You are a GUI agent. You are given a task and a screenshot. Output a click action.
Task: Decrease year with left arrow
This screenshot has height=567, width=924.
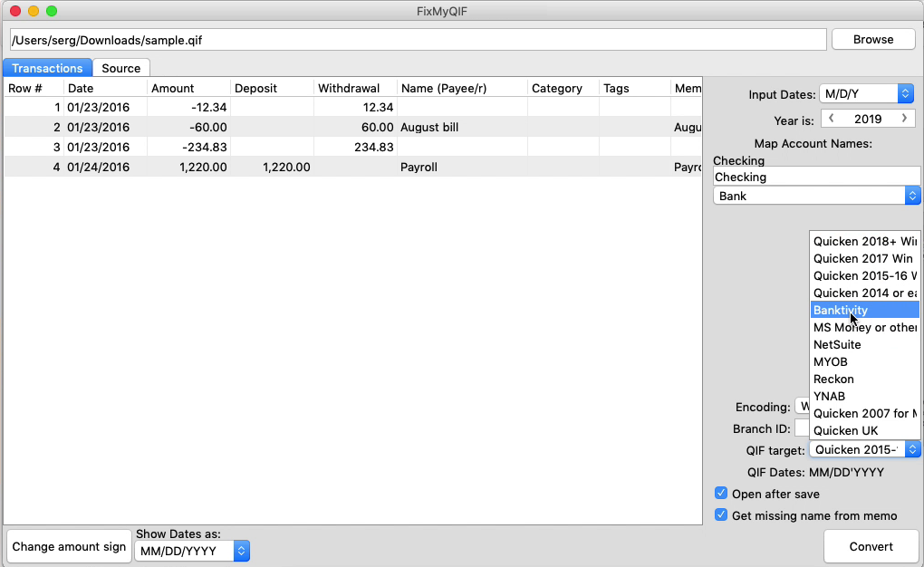click(x=831, y=119)
